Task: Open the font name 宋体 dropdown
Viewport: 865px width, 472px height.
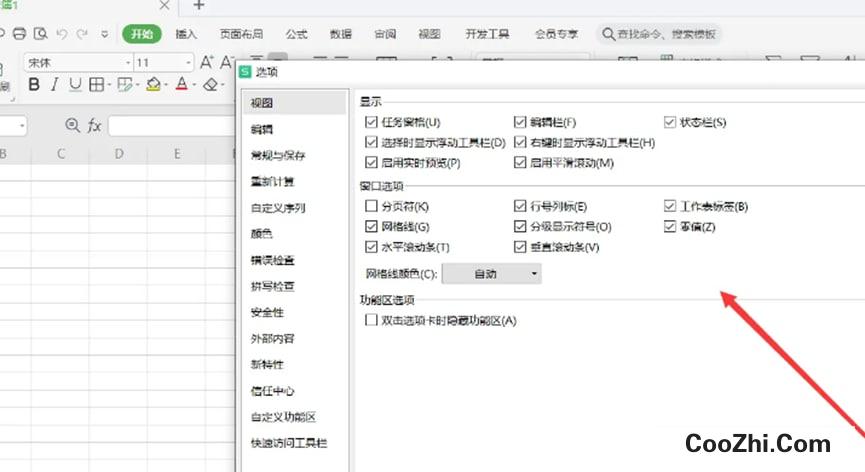Action: point(129,63)
